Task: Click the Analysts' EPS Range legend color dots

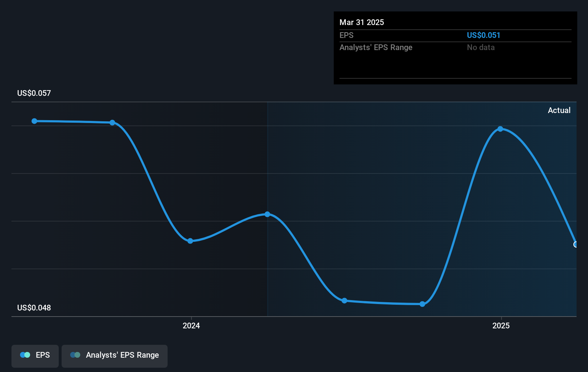Action: [75, 355]
